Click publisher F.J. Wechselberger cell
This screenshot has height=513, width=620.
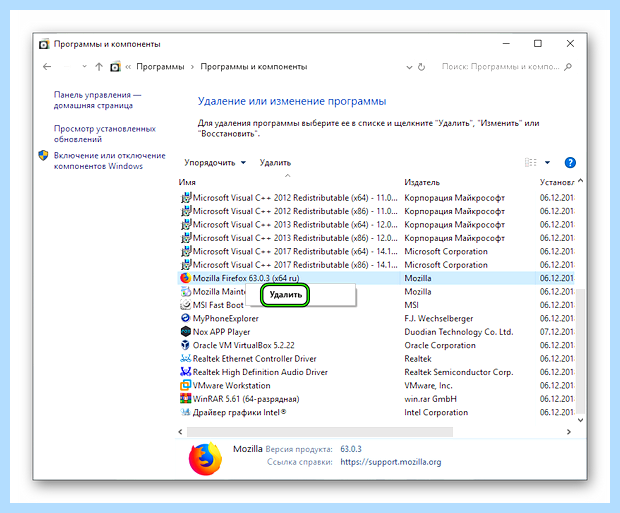[x=439, y=318]
